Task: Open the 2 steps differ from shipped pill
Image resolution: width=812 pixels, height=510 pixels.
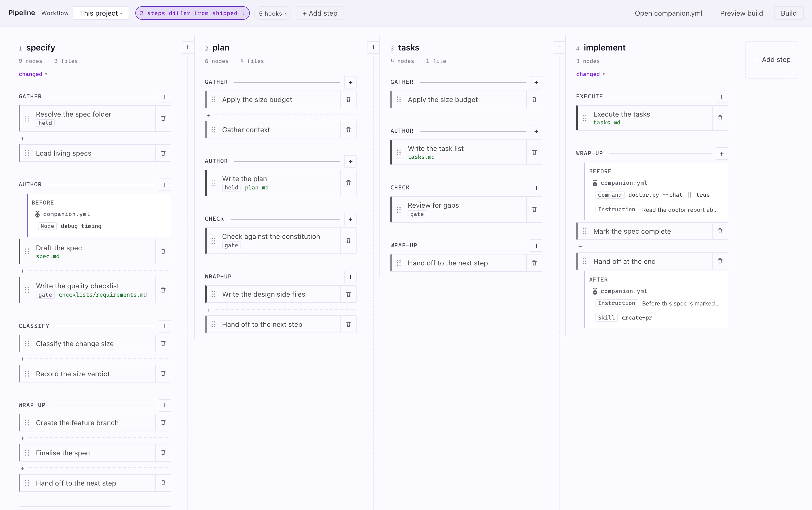Action: point(193,13)
